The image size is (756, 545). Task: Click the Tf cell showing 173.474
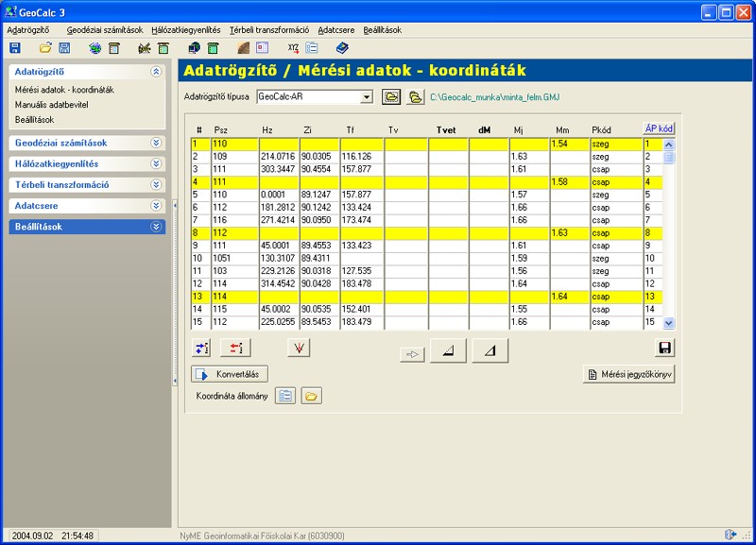362,220
